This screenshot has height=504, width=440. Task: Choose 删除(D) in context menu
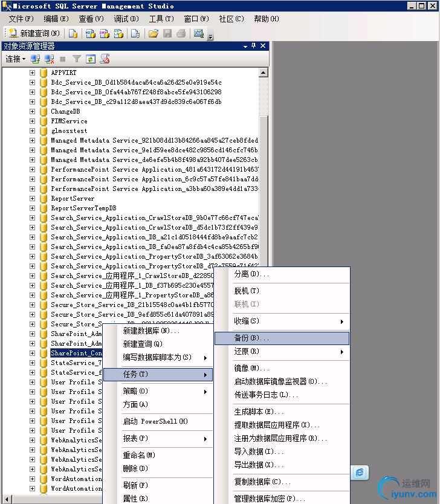158,468
